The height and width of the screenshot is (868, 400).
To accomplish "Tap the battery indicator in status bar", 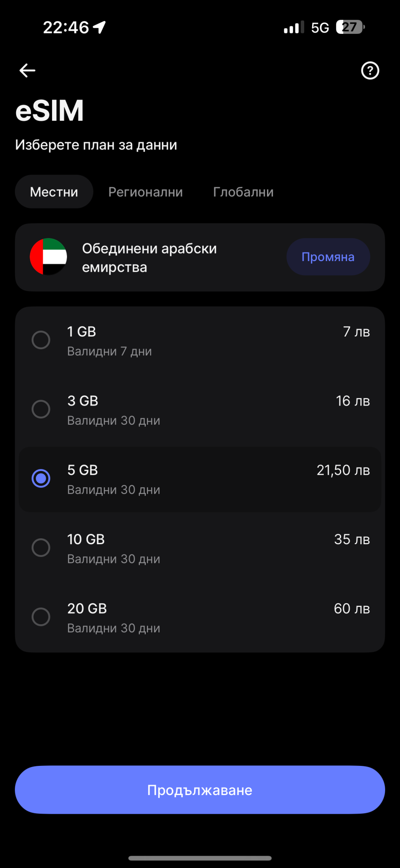I will click(x=350, y=27).
